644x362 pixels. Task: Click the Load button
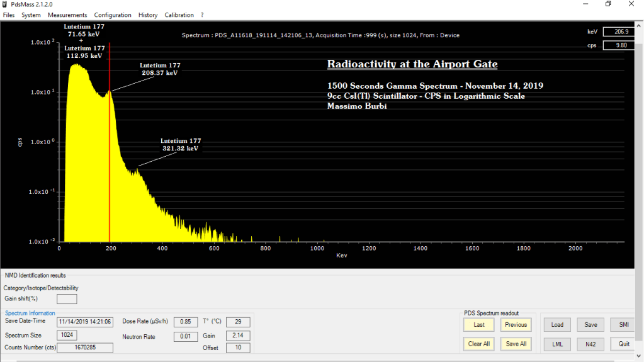(x=557, y=325)
